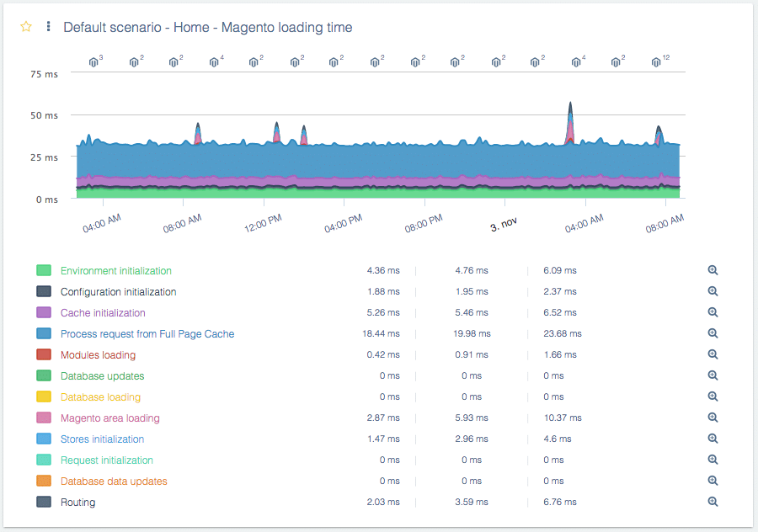Click the 23.68 ms value
This screenshot has width=758, height=532.
563,334
